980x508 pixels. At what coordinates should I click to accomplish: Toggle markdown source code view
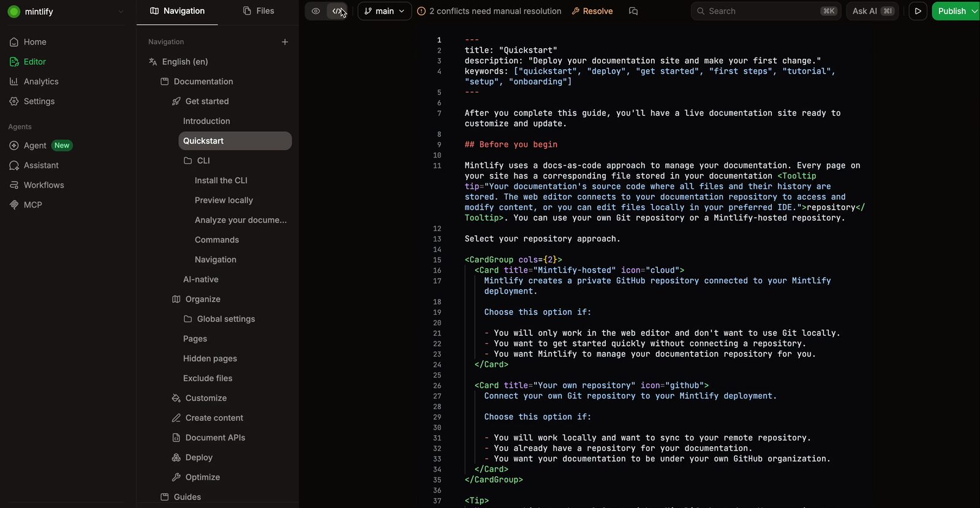click(337, 11)
